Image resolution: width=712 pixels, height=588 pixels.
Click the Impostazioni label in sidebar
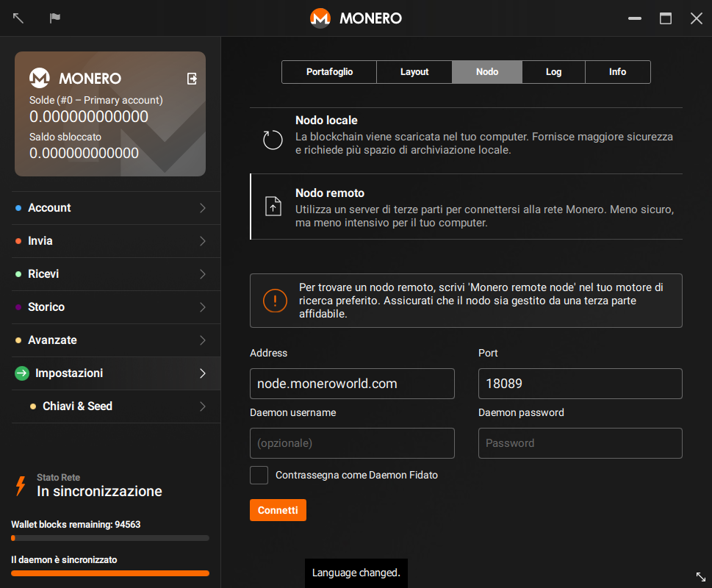point(69,373)
